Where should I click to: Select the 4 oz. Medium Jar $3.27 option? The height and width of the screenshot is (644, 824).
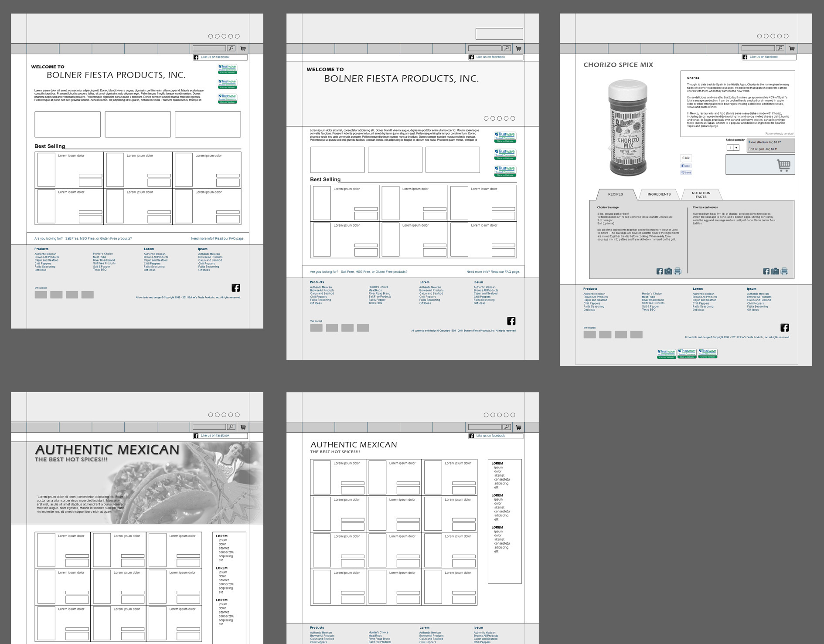(x=765, y=142)
